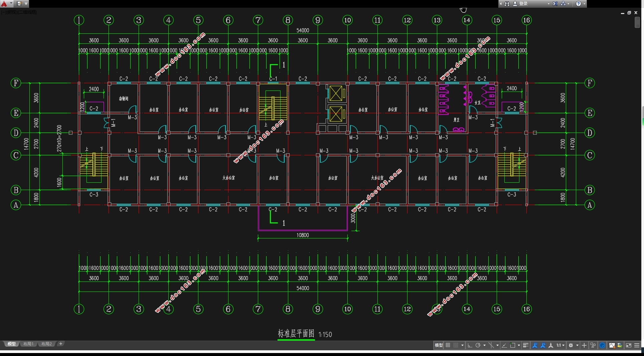
Task: Add a new layout with plus tab
Action: pyautogui.click(x=61, y=344)
